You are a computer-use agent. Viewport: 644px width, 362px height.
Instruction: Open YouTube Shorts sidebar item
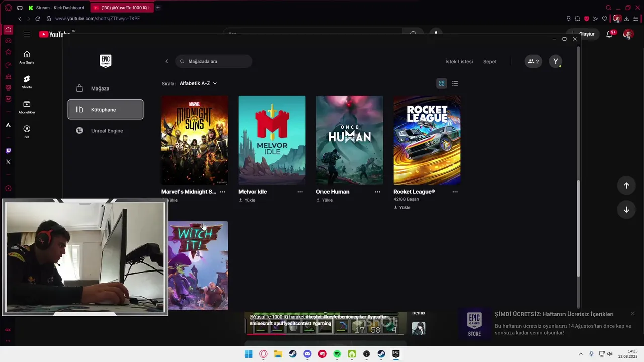click(x=27, y=82)
